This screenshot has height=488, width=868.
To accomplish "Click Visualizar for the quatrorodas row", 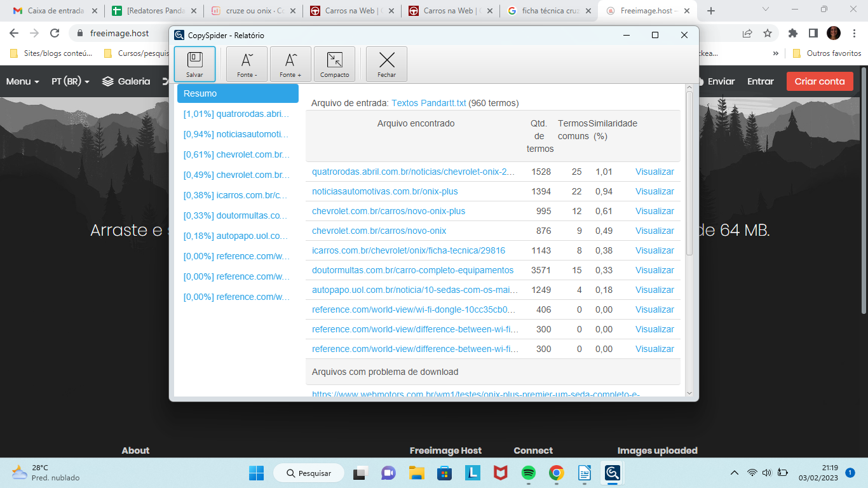I will 654,172.
